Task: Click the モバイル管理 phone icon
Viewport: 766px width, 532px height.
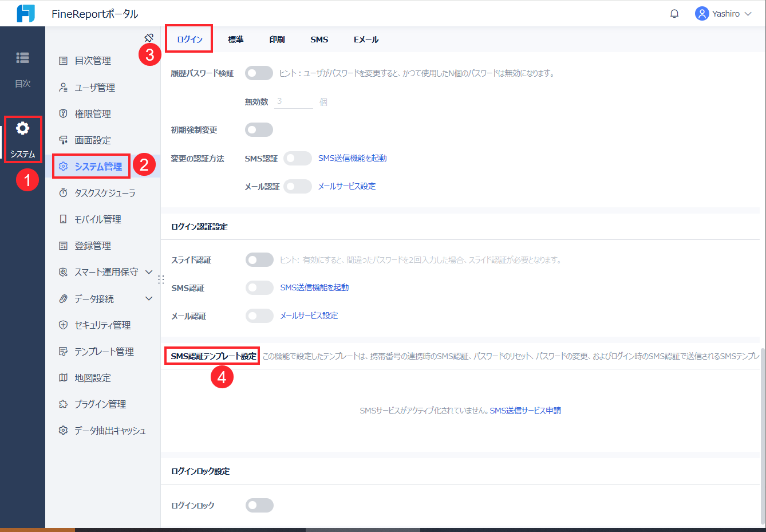Action: pos(64,219)
